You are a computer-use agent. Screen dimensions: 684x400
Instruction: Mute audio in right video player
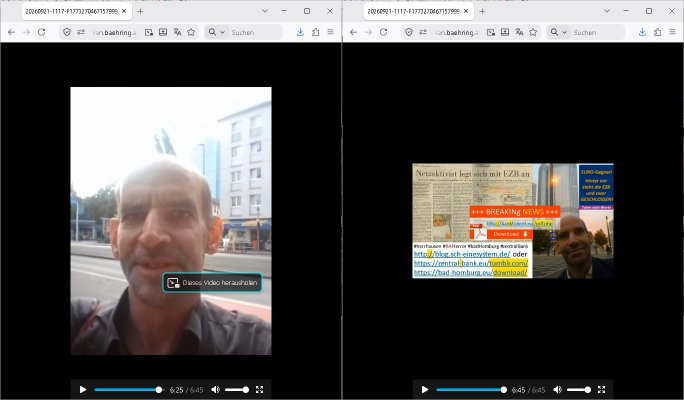coord(557,390)
